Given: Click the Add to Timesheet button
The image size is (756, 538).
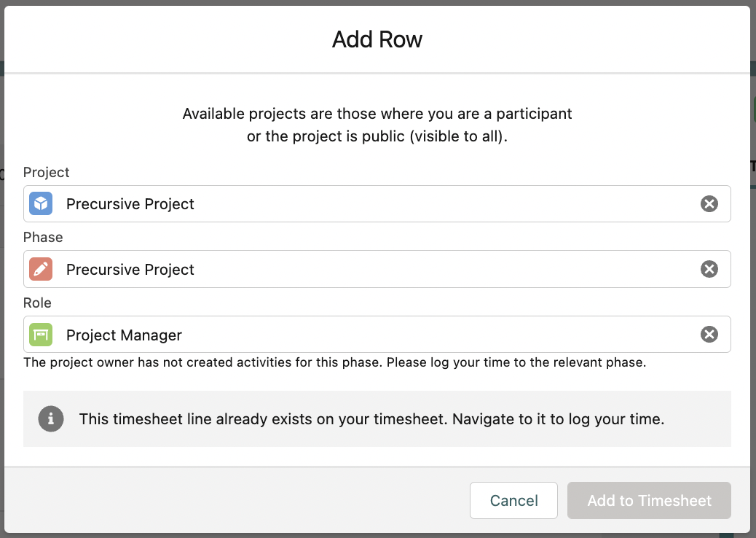Looking at the screenshot, I should coord(649,500).
